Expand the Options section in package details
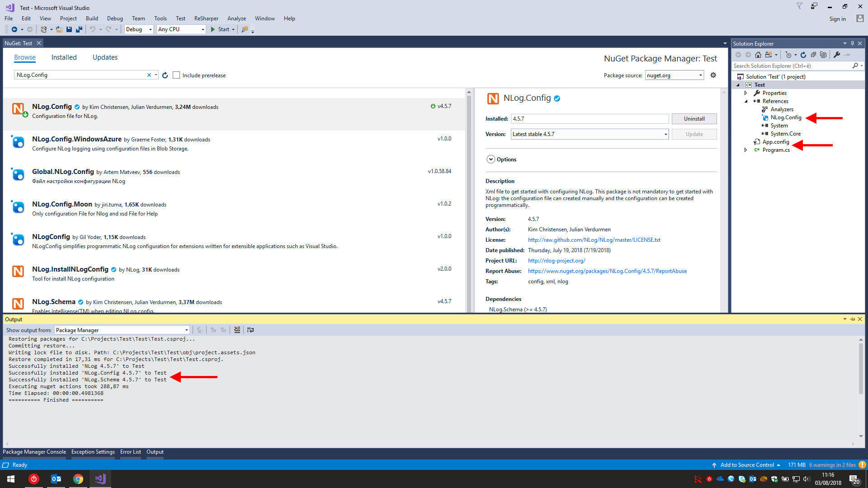 [491, 160]
